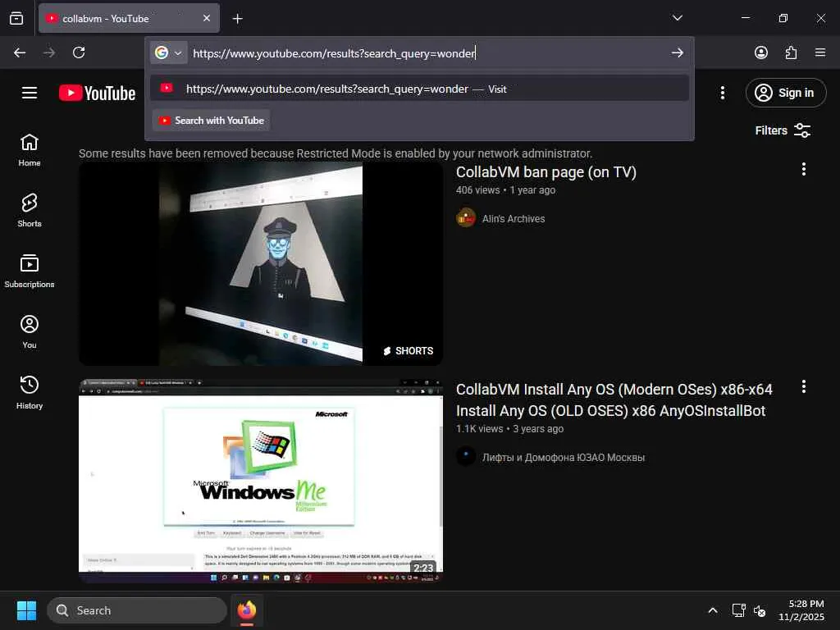Click Лифты и Домофона channel avatar
Viewport: 840px width, 630px height.
click(466, 456)
